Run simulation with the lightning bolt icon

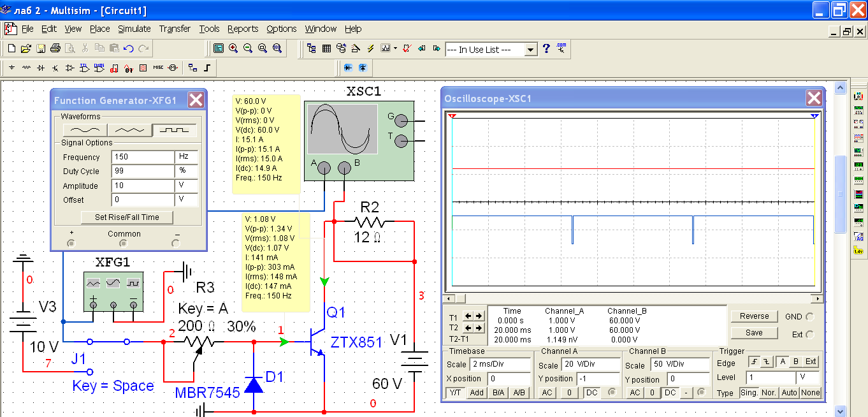click(370, 48)
